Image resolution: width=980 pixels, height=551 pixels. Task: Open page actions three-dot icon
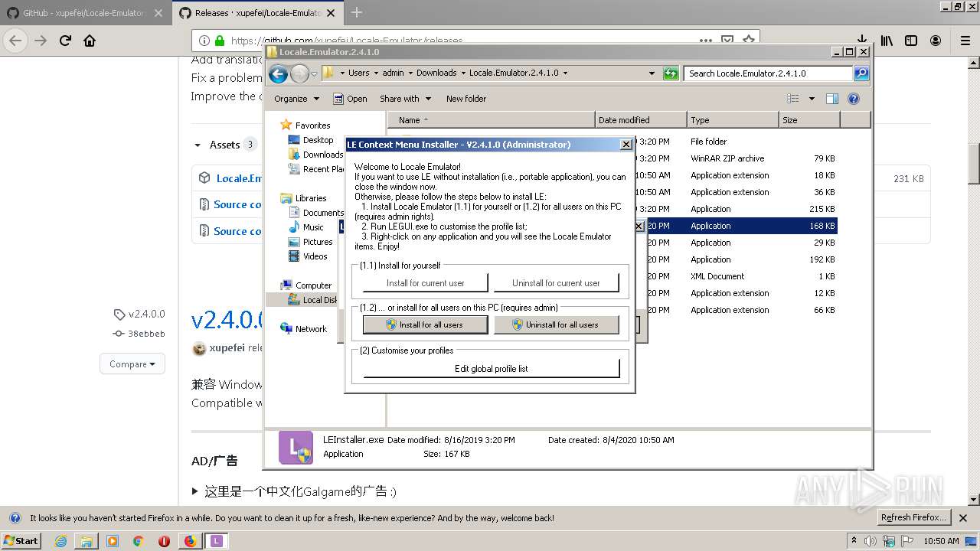click(707, 41)
